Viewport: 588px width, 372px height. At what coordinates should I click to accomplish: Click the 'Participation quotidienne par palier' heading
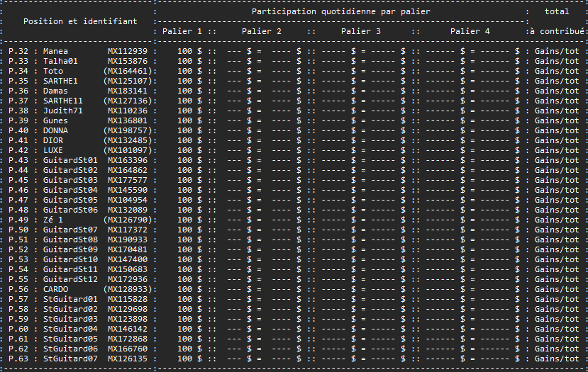(x=341, y=11)
